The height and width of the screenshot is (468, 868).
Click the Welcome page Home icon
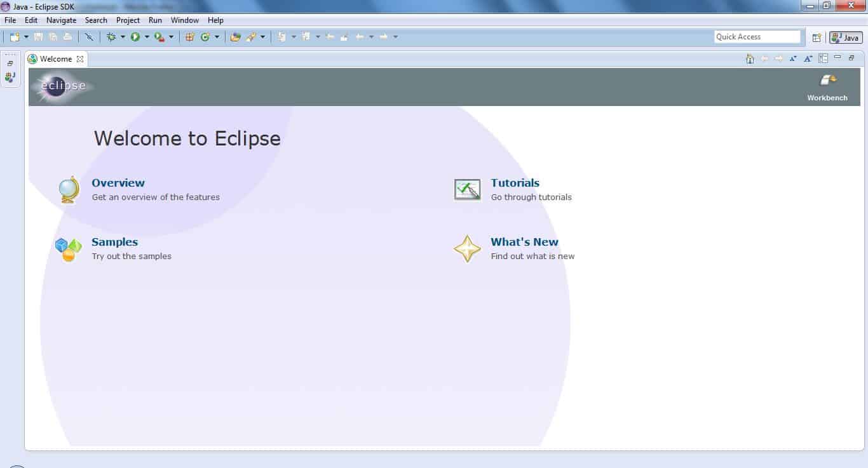click(x=750, y=58)
